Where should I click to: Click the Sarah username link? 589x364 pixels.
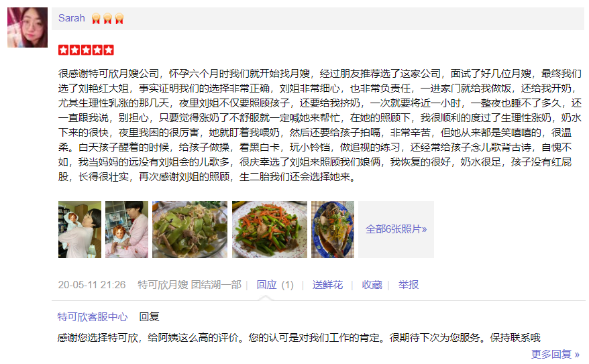pyautogui.click(x=71, y=18)
